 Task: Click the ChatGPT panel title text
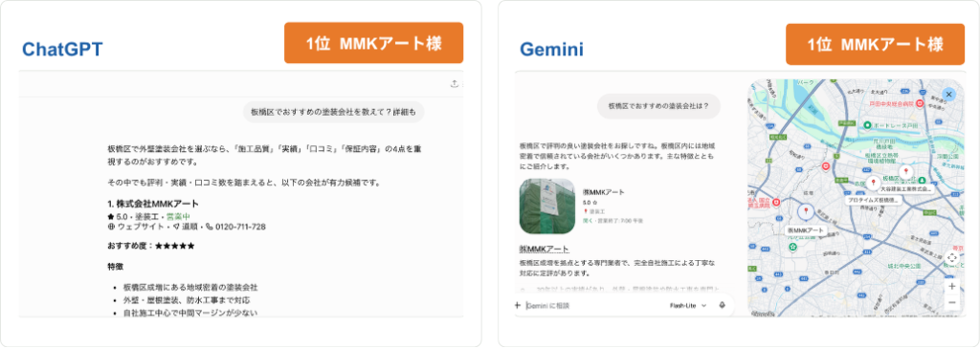62,50
